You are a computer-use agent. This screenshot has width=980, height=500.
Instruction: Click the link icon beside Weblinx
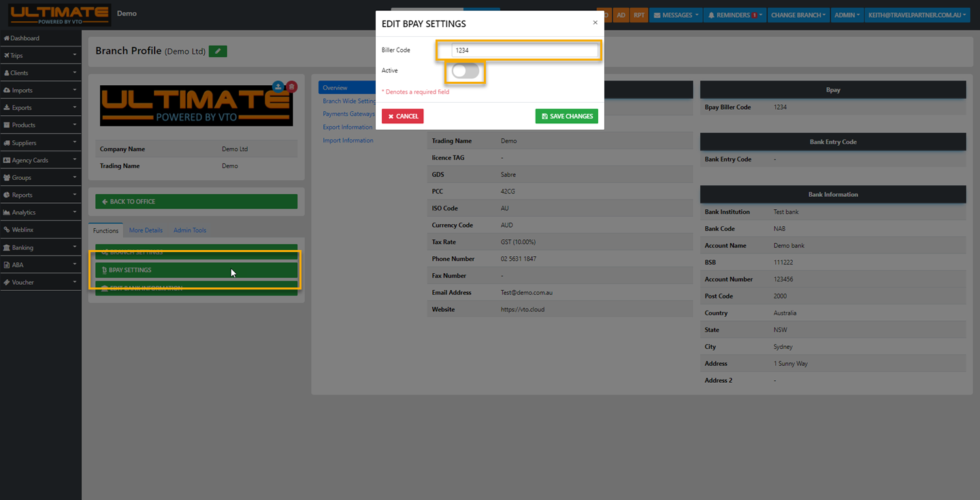[x=7, y=230]
